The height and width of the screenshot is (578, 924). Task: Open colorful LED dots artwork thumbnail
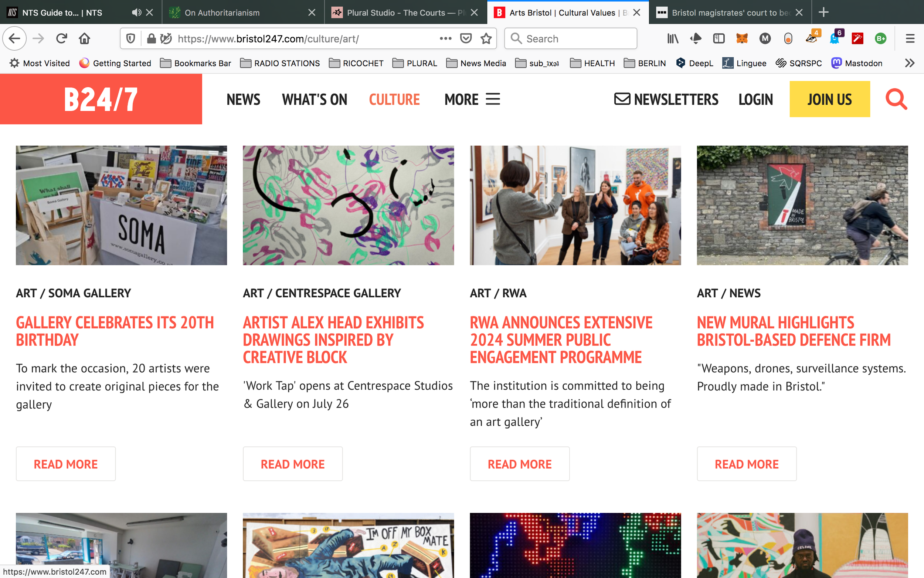575,545
